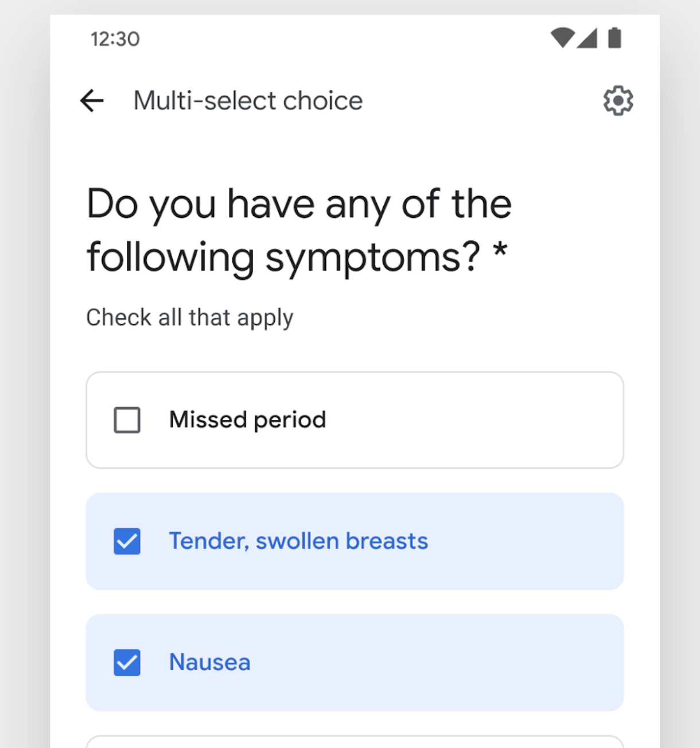Deselect Tender, swollen breasts
This screenshot has height=748, width=700.
(355, 541)
